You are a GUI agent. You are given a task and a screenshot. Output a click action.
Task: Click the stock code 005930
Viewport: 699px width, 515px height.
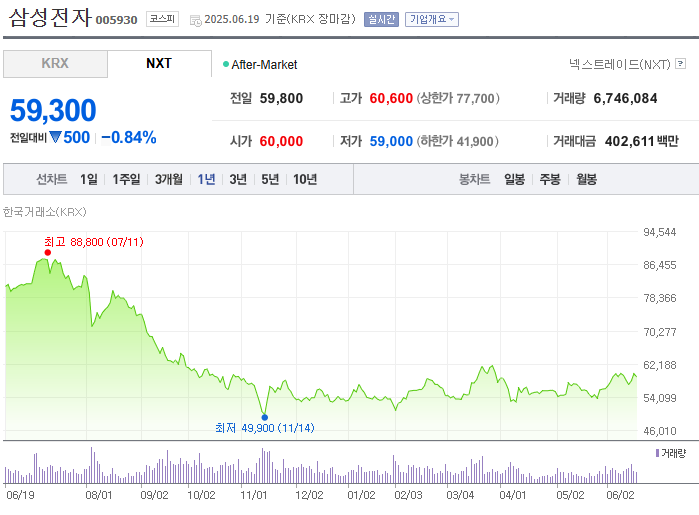point(116,20)
